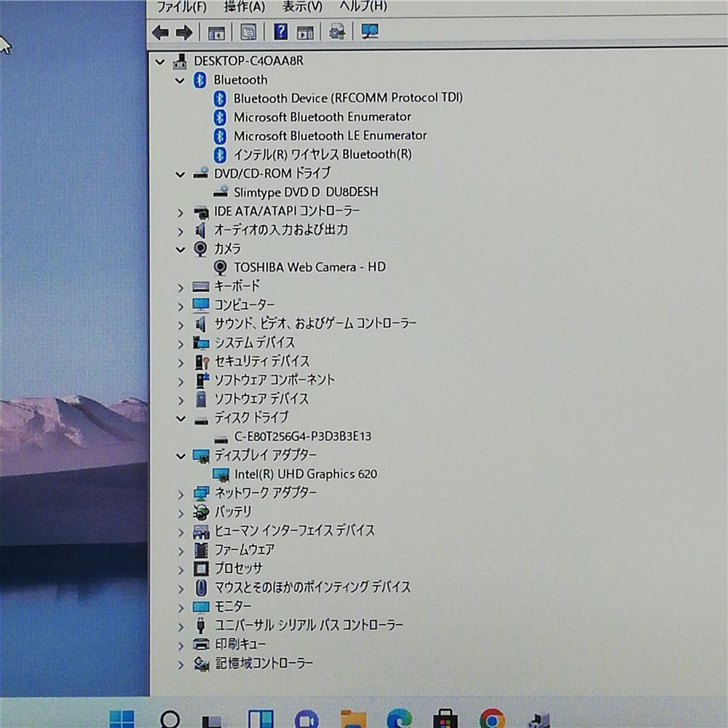Expand the キーボード category

click(181, 287)
